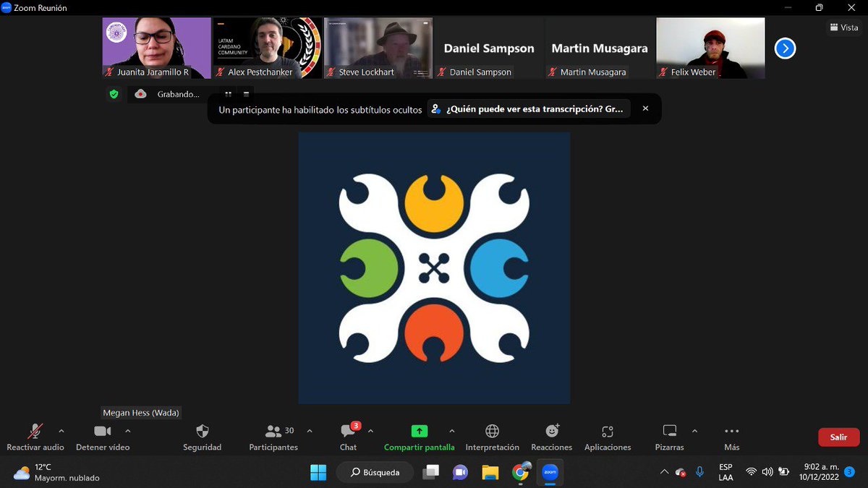The image size is (868, 488).
Task: Select Felix Weber video thumbnail
Action: coord(710,48)
